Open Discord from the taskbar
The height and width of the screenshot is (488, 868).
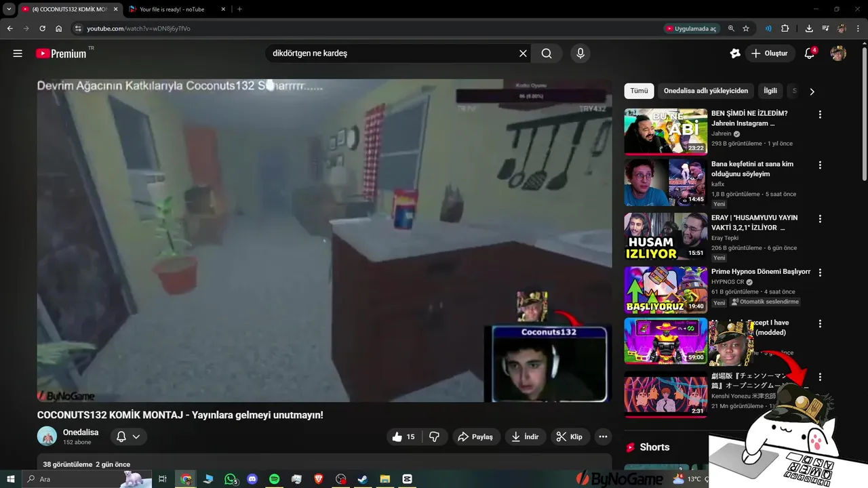[x=252, y=479]
